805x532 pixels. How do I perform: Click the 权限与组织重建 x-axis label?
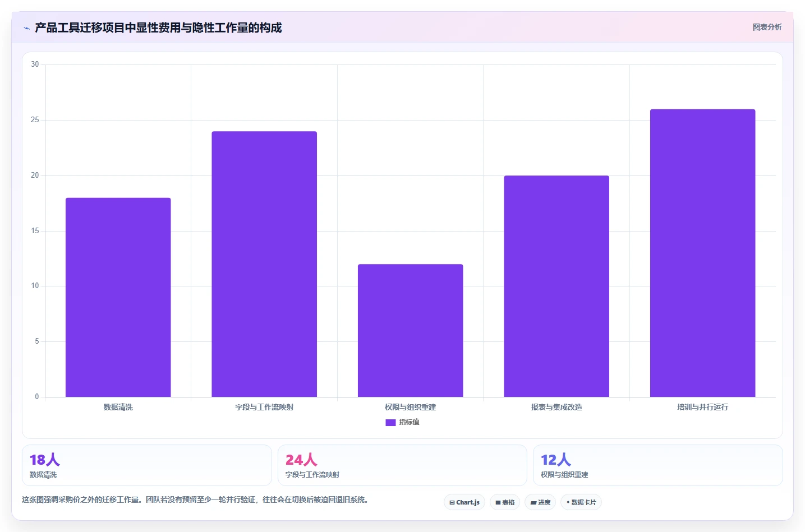point(411,407)
